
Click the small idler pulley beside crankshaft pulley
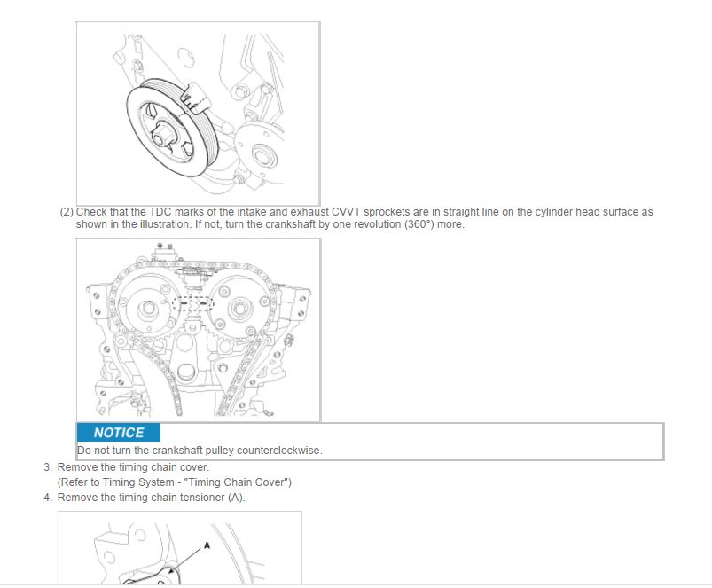click(x=260, y=153)
